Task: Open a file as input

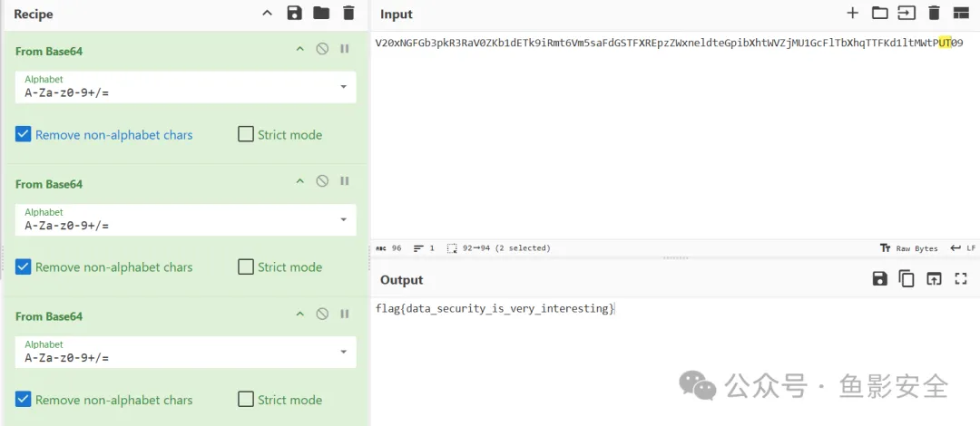Action: 879,13
